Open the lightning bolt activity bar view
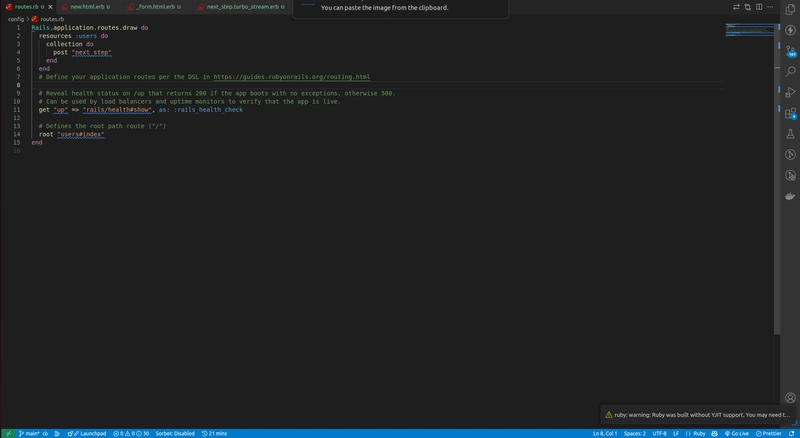The image size is (800, 438). point(790,30)
